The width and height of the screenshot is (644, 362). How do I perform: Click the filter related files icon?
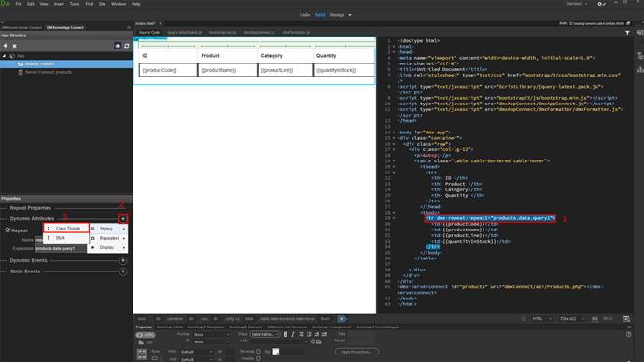(x=627, y=33)
